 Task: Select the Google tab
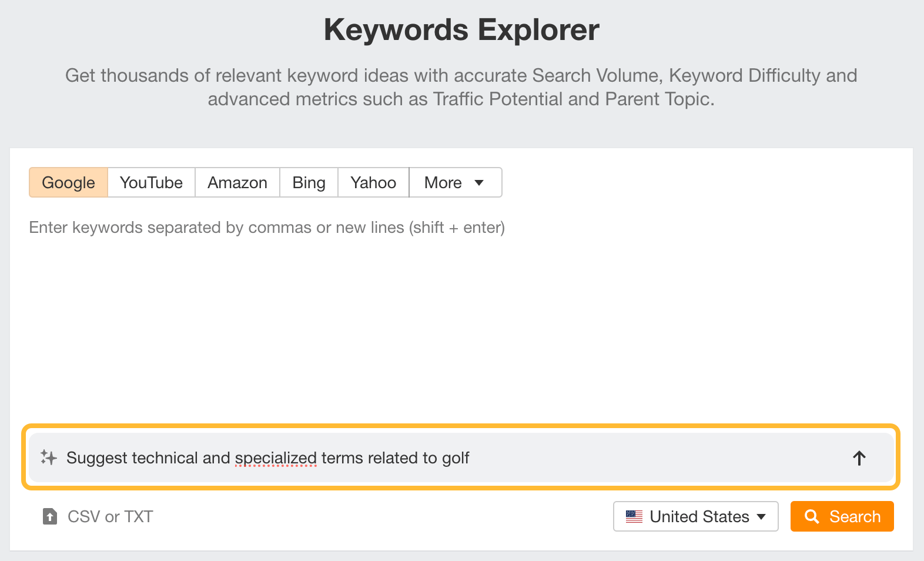click(x=68, y=182)
